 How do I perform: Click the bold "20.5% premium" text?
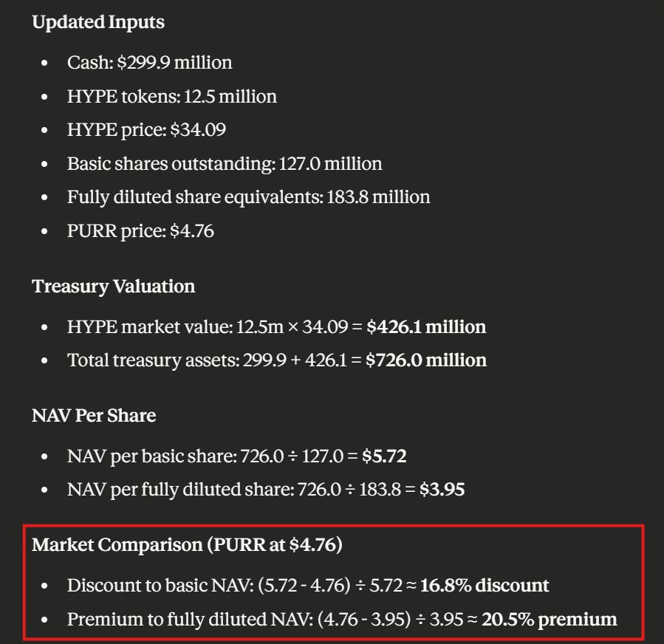point(550,620)
